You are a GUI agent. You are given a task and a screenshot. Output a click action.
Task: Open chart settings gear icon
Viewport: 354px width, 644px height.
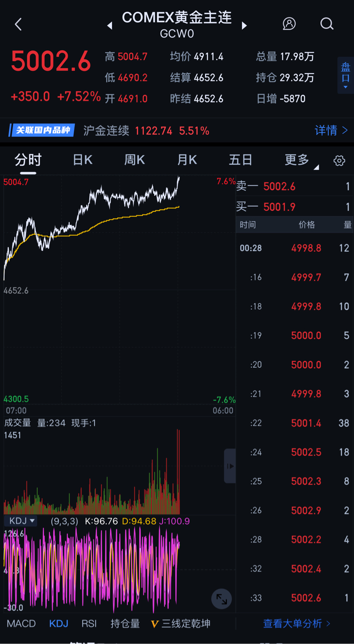tap(339, 160)
